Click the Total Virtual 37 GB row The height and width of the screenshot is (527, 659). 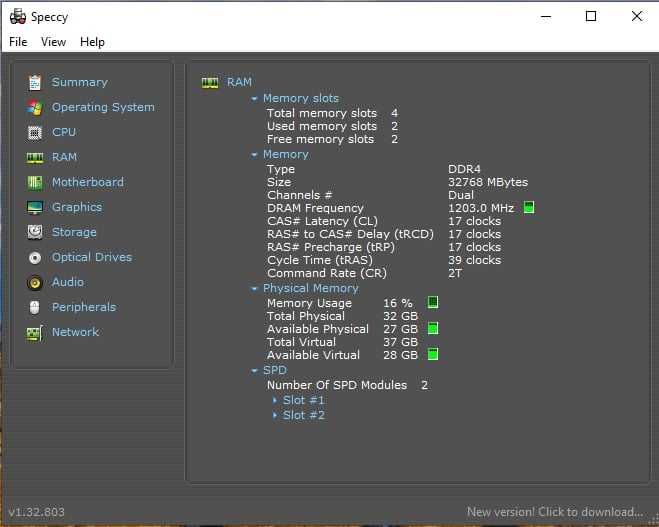tap(343, 343)
